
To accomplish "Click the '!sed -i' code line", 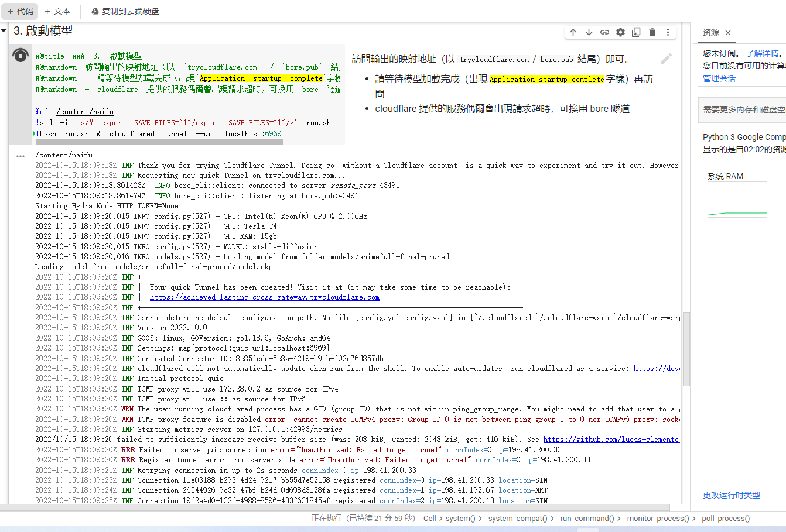I will (183, 123).
